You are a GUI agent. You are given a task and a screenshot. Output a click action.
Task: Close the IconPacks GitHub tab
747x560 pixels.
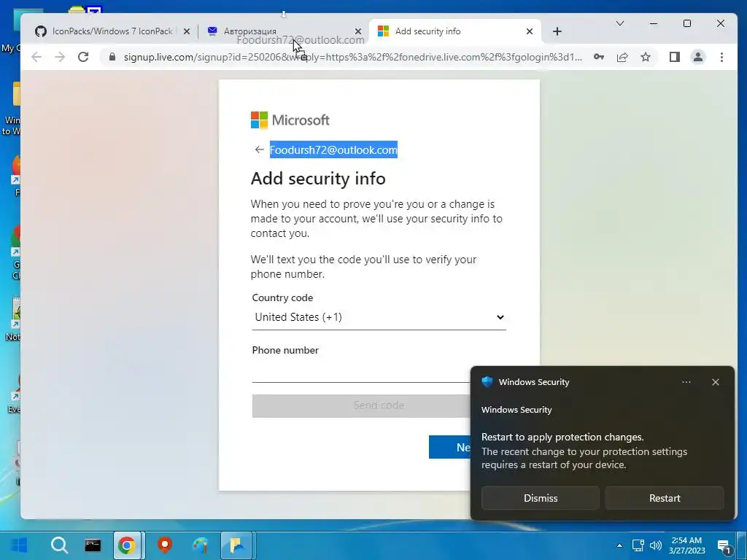187,31
